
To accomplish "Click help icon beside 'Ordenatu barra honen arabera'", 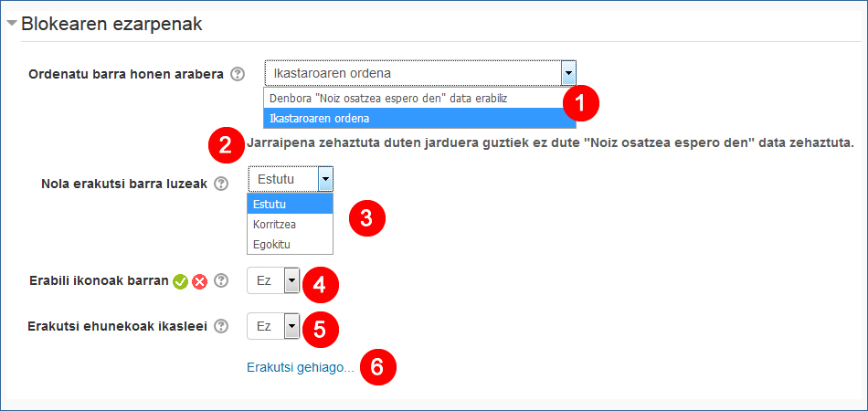I will [x=238, y=74].
